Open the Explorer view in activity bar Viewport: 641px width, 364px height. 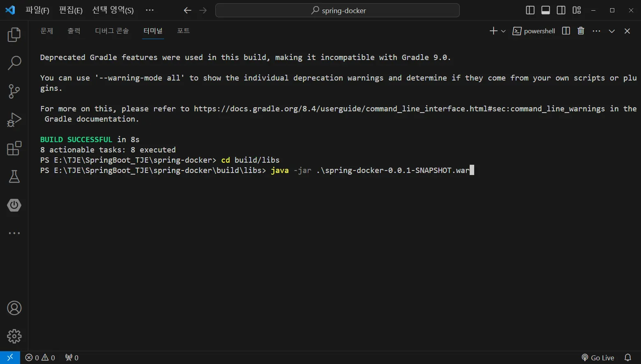pos(14,35)
